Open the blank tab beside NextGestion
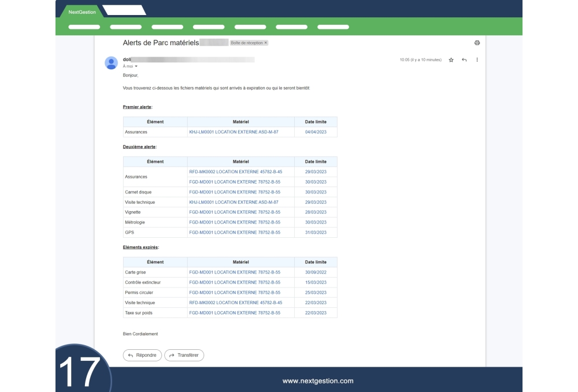The image size is (578, 392). coord(123,10)
